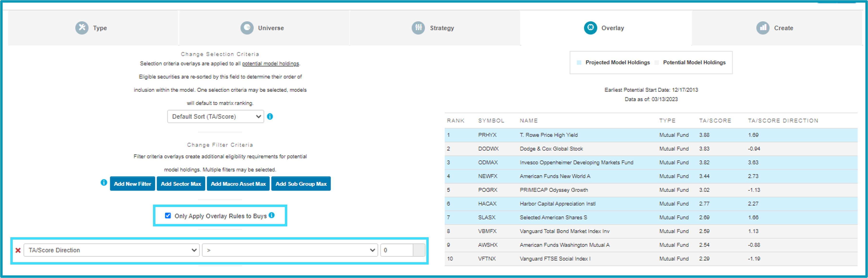Click T. Rowe Price High Yield name
The image size is (868, 278).
pyautogui.click(x=549, y=135)
